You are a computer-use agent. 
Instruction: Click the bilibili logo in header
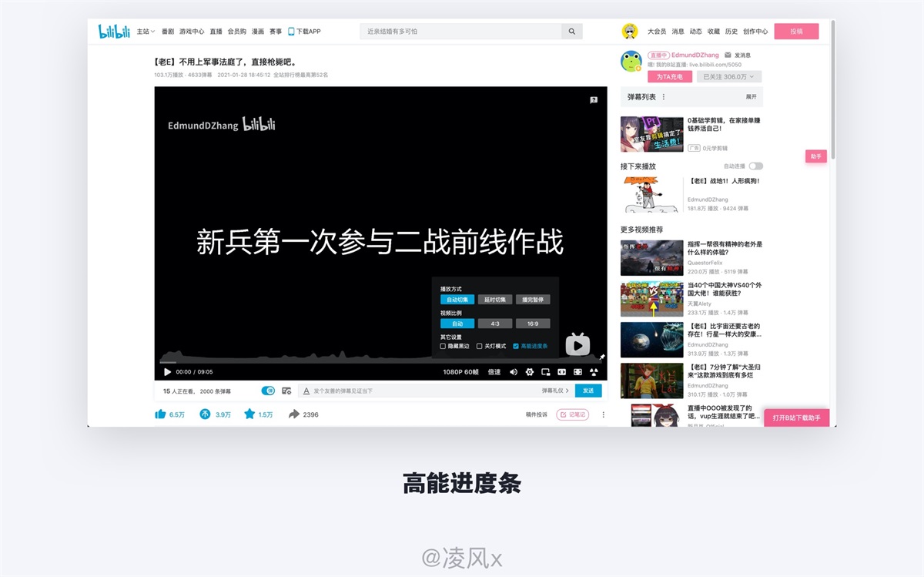point(114,32)
